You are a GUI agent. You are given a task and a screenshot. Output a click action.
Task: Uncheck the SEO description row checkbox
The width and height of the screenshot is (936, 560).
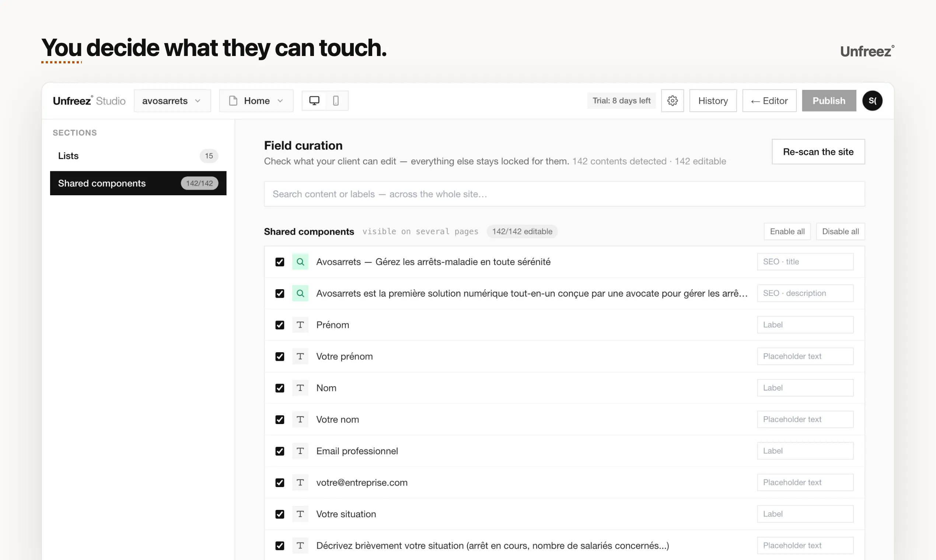280,293
